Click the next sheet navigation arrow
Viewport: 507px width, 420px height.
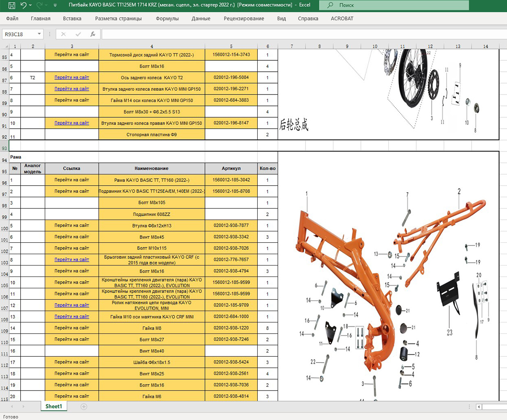click(23, 406)
